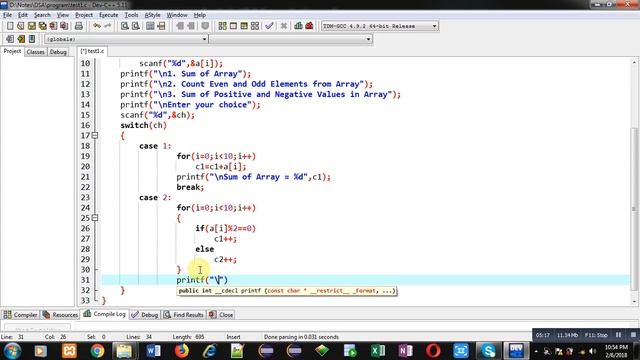Open Find with the magnifier icon
The height and width of the screenshot is (360, 640).
tap(125, 26)
